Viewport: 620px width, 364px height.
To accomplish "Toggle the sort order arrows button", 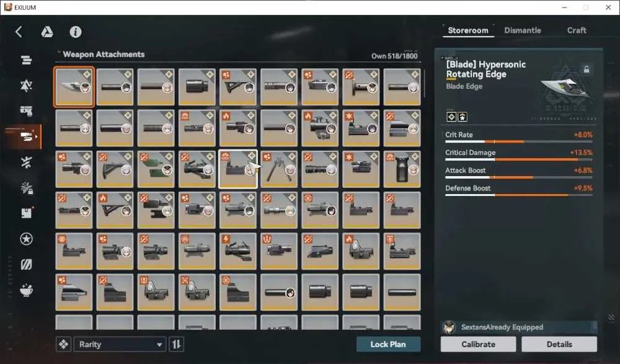I will (x=176, y=345).
